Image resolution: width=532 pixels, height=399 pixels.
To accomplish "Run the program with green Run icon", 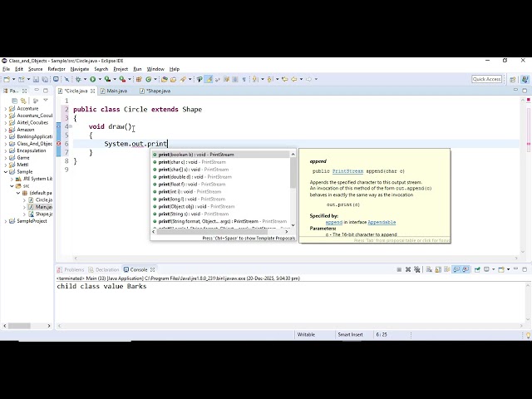I will [x=92, y=80].
